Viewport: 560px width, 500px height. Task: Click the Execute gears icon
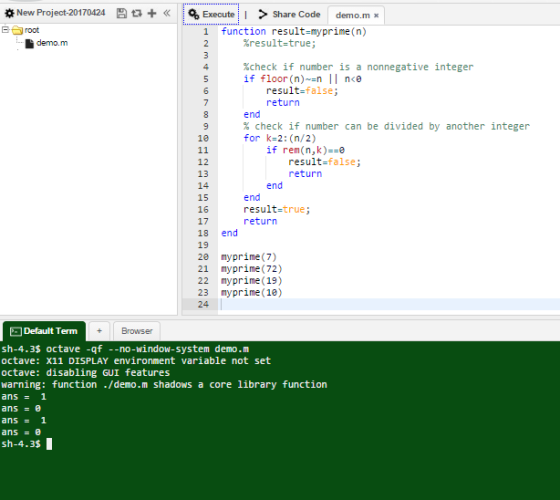pyautogui.click(x=194, y=14)
